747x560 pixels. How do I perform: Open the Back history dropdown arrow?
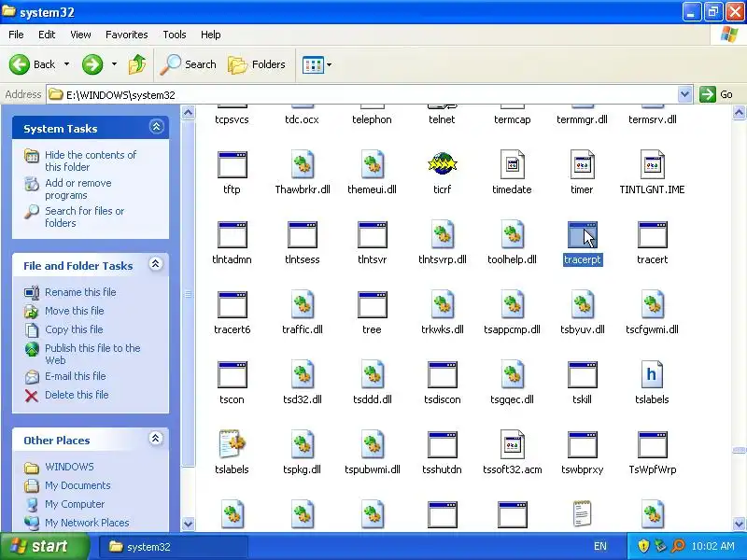pos(66,64)
